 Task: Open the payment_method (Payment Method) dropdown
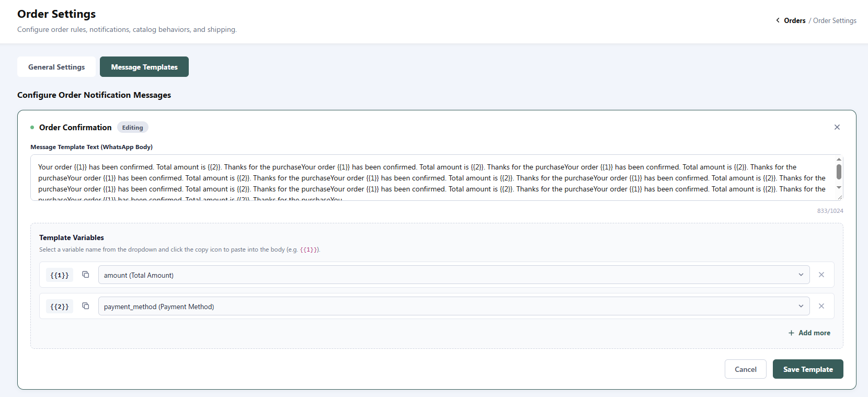pyautogui.click(x=454, y=307)
